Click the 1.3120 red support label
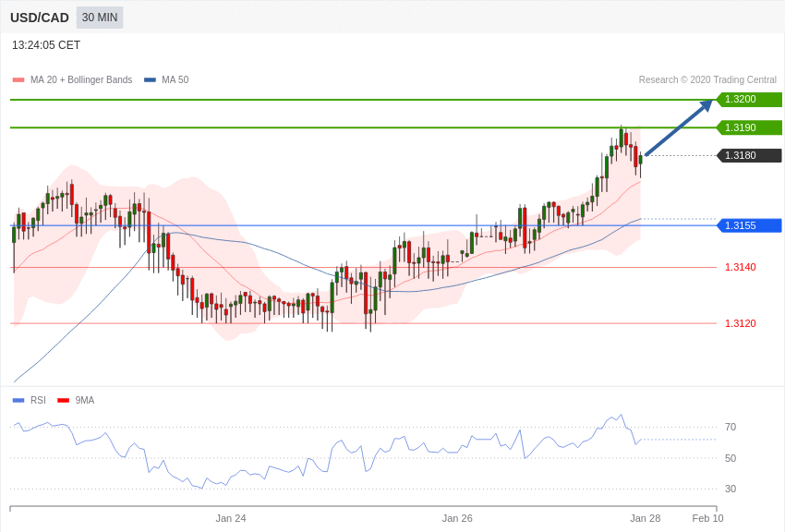785x532 pixels. click(741, 323)
